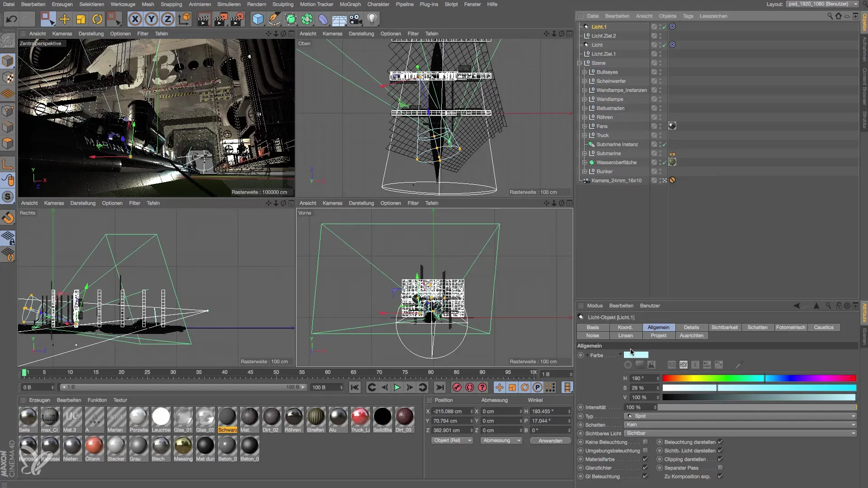
Task: Select the Rotate tool in top toolbar
Action: 97,19
